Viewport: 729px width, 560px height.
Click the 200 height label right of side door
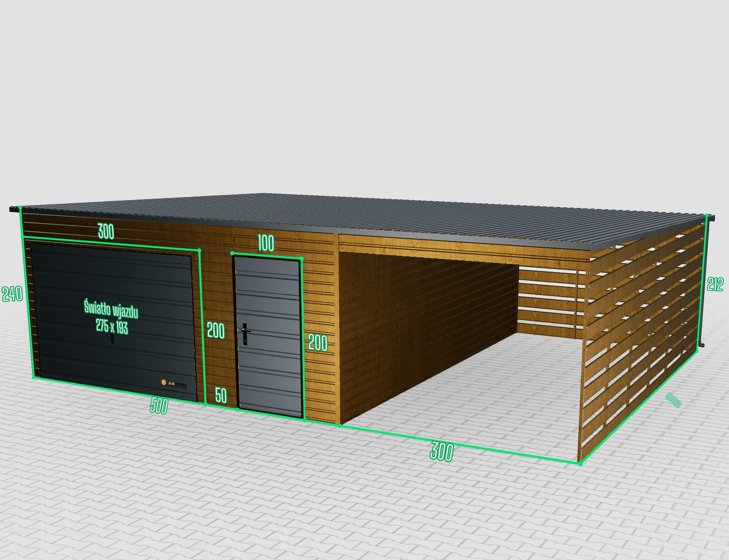(318, 343)
